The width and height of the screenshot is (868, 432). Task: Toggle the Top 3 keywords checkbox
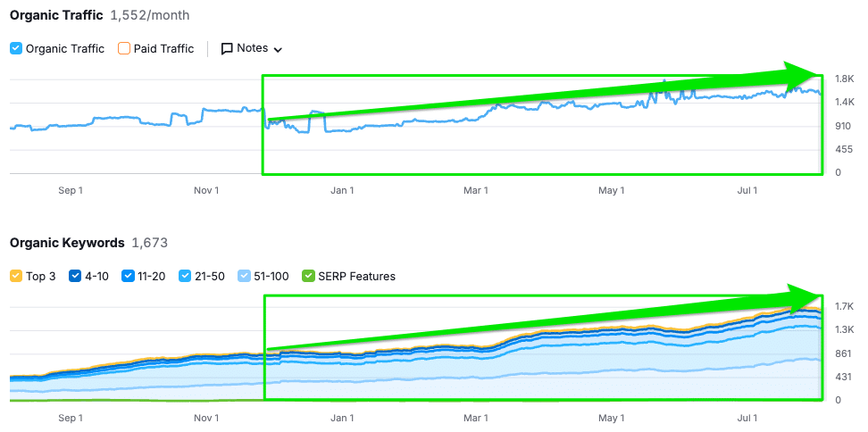coord(16,277)
